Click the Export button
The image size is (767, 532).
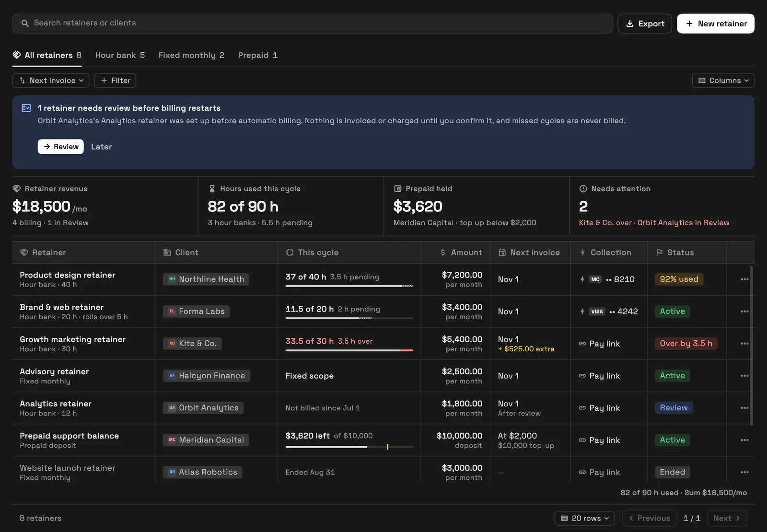[645, 23]
